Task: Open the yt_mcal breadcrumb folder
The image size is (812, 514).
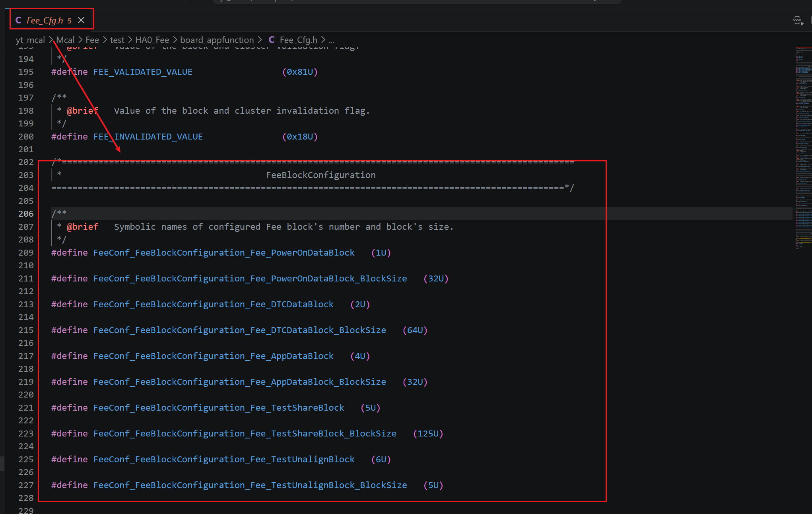Action: pos(30,40)
